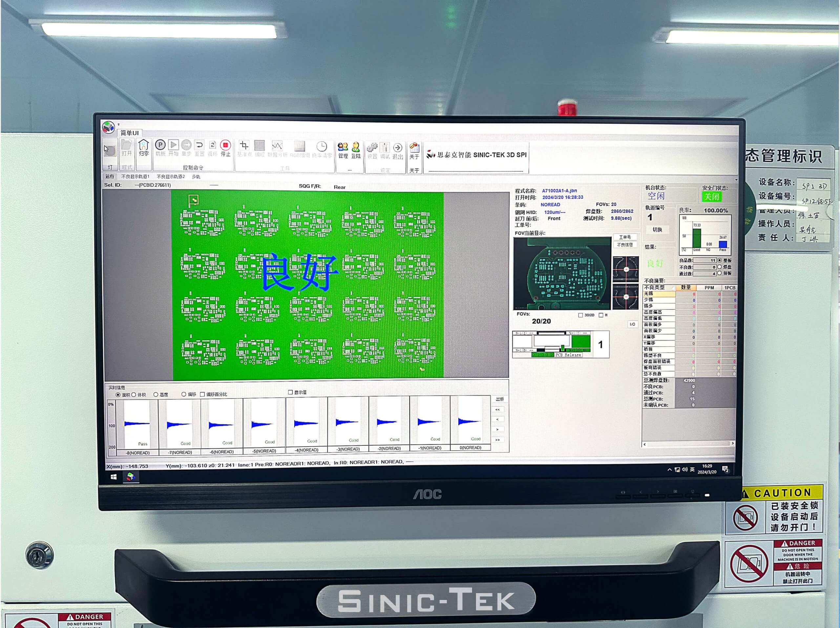Click the 出板 button
Viewport: 840px width, 628px height.
tap(500, 399)
